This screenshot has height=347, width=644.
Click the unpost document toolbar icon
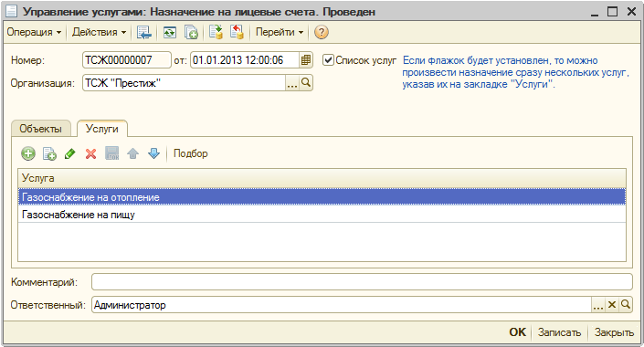click(x=237, y=32)
